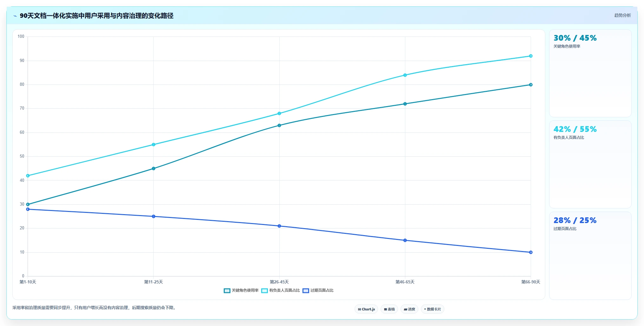Click the 有负责人页面占比 point at 第11-25天

154,145
